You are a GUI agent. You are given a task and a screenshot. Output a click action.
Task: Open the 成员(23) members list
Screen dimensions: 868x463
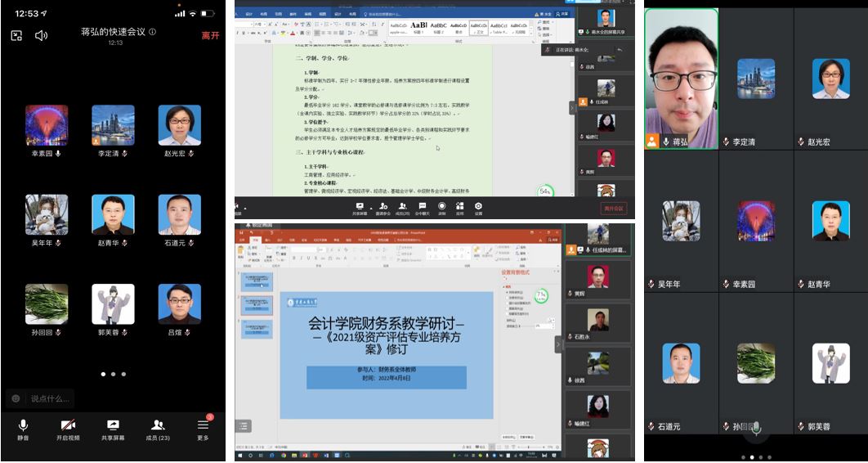click(x=158, y=429)
